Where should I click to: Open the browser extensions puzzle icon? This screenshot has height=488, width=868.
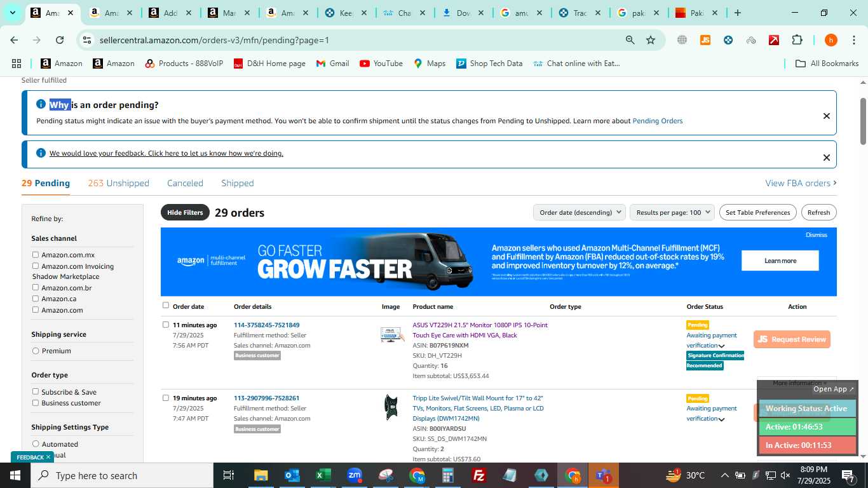[797, 40]
